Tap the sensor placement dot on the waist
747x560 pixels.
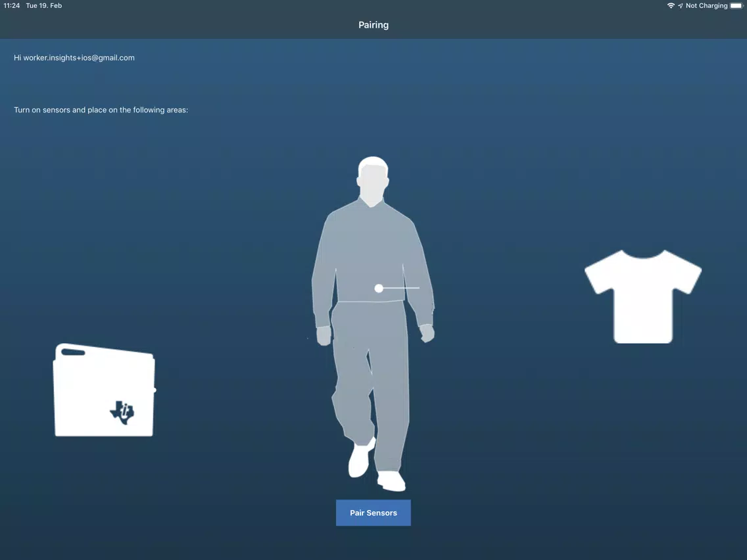(379, 288)
